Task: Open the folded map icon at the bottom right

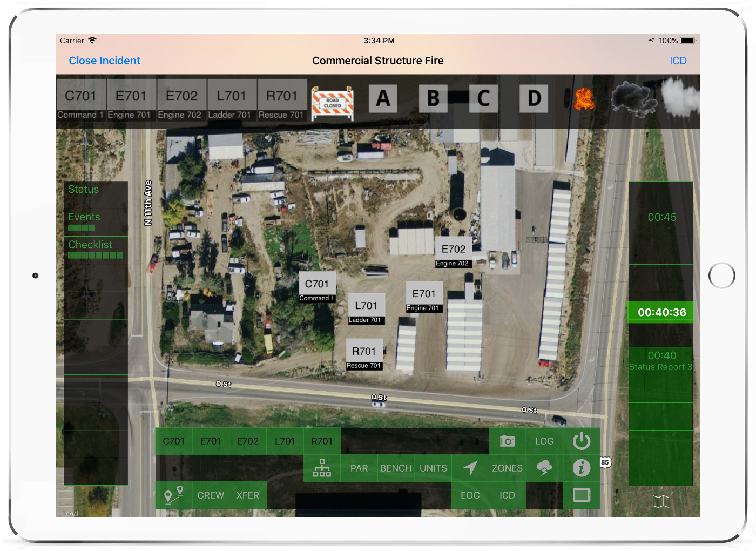Action: (660, 501)
